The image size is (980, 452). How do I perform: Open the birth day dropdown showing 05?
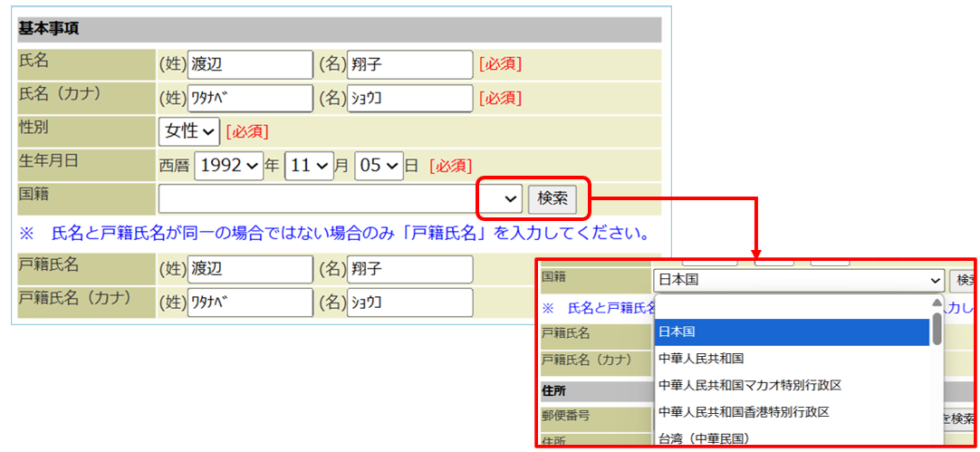point(379,165)
